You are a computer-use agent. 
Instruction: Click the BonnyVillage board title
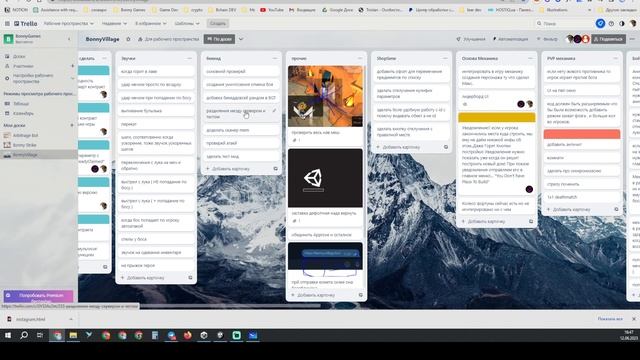tap(102, 39)
